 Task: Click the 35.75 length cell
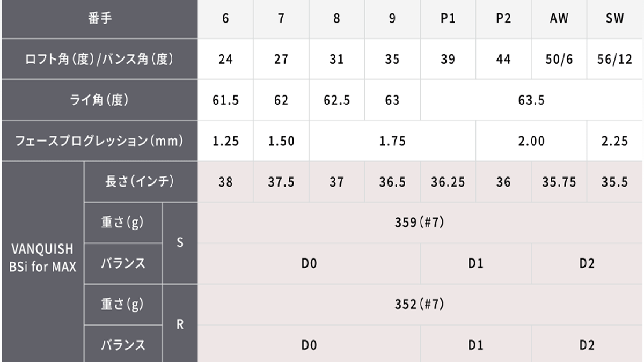click(x=559, y=182)
